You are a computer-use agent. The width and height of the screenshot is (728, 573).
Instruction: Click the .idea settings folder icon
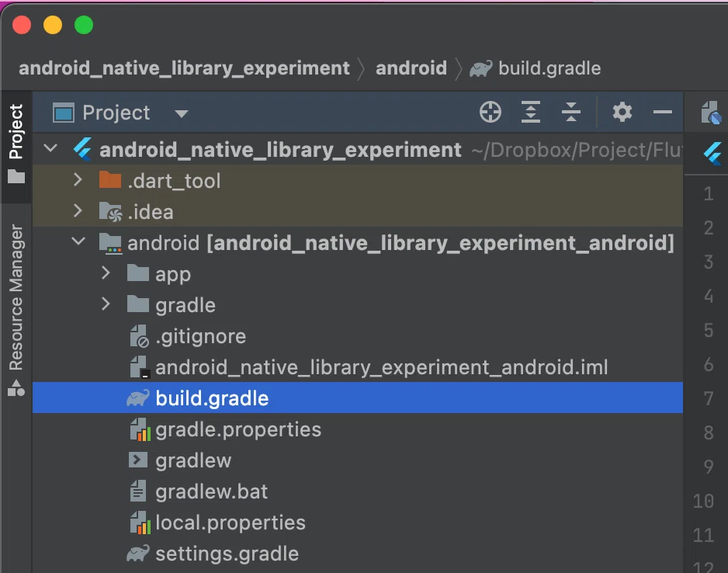(x=110, y=211)
